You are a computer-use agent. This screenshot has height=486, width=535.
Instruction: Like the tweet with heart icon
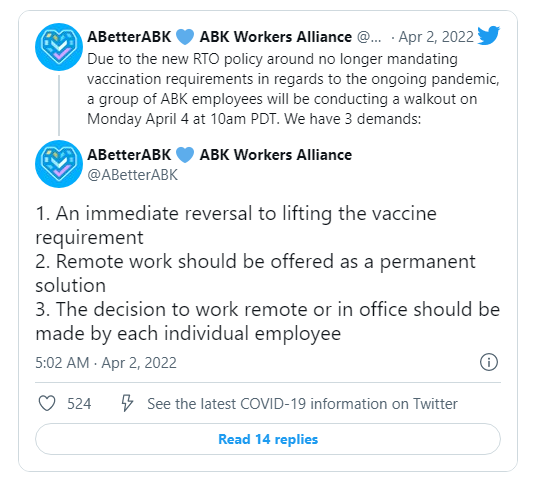point(47,403)
